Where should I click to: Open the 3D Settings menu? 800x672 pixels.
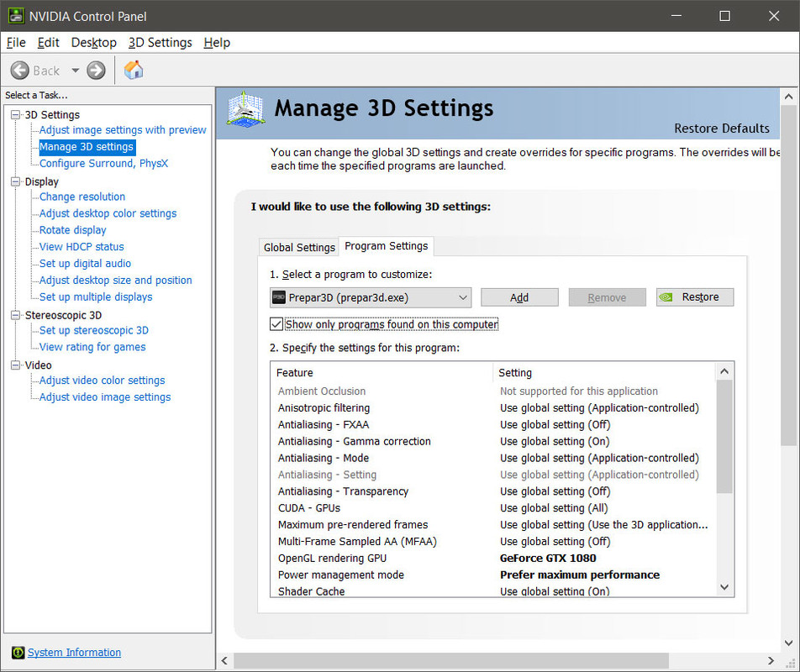161,42
